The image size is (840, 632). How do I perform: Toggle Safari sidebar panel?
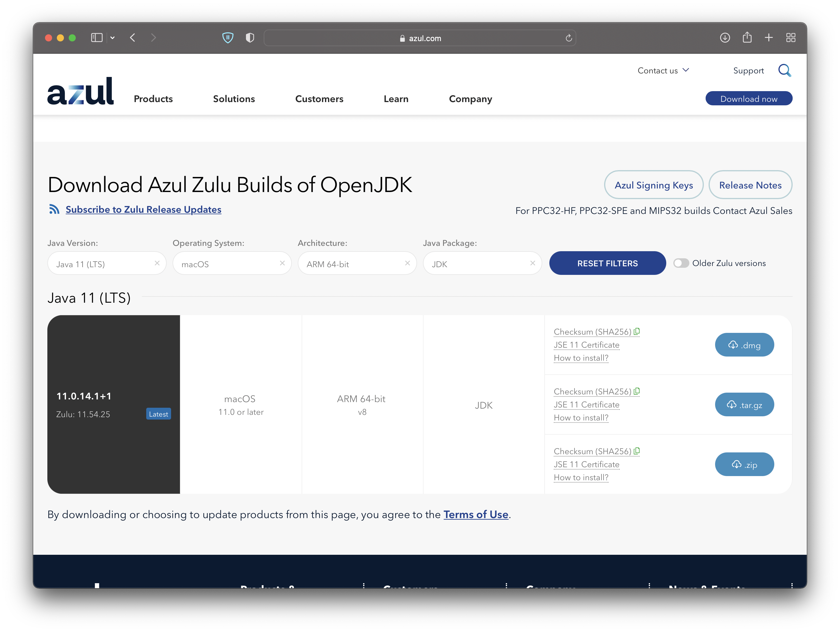pyautogui.click(x=96, y=38)
